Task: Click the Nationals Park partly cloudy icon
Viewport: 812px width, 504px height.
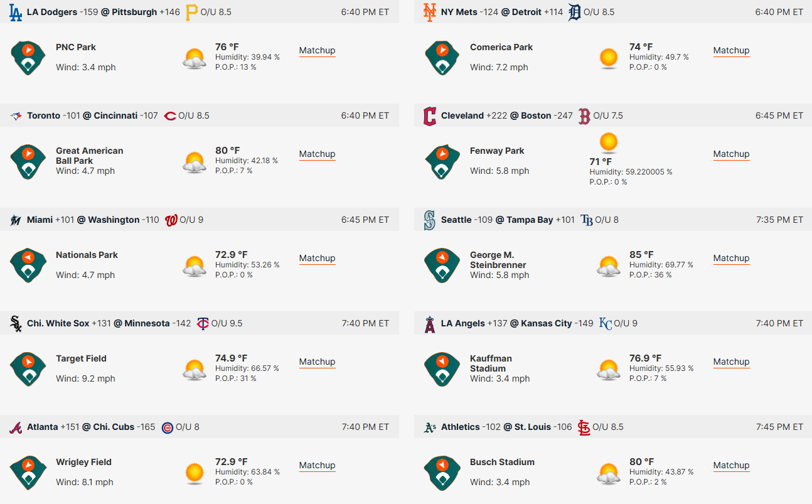Action: [195, 266]
